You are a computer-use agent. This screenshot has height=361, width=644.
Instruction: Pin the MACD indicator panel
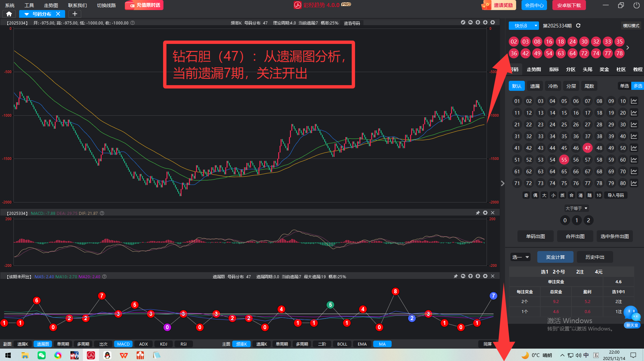pos(478,213)
